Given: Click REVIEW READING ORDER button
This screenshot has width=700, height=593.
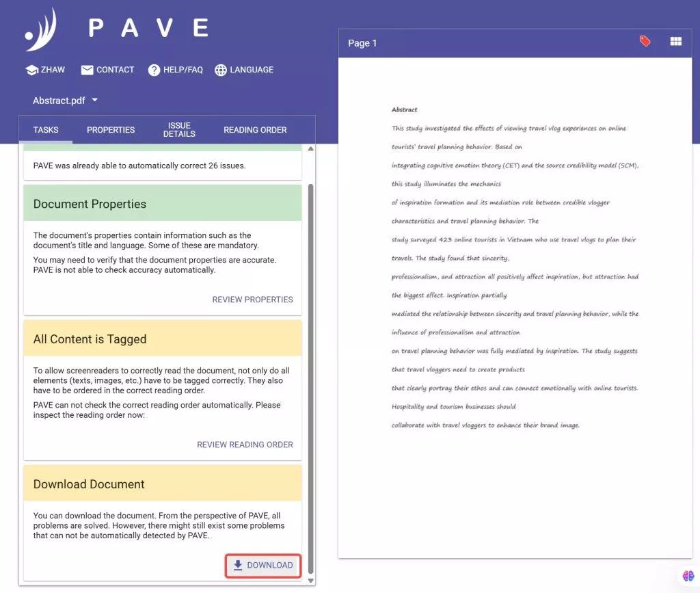Looking at the screenshot, I should pyautogui.click(x=245, y=445).
